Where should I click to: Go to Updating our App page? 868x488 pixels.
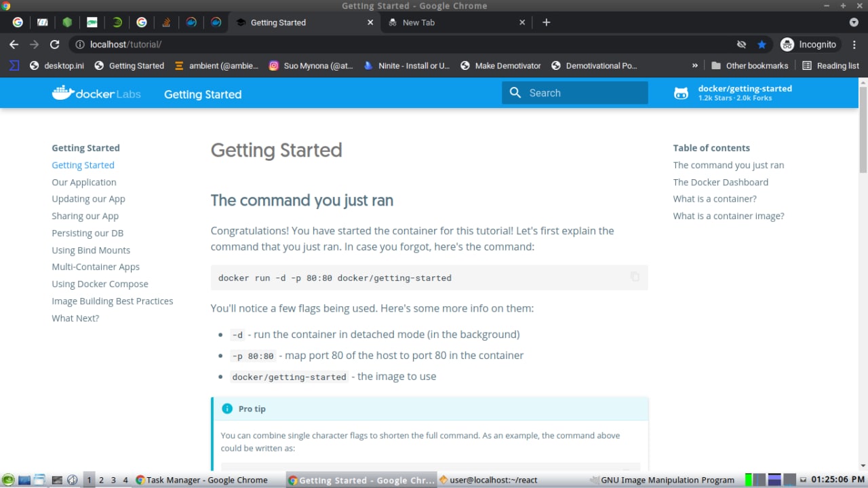tap(88, 199)
